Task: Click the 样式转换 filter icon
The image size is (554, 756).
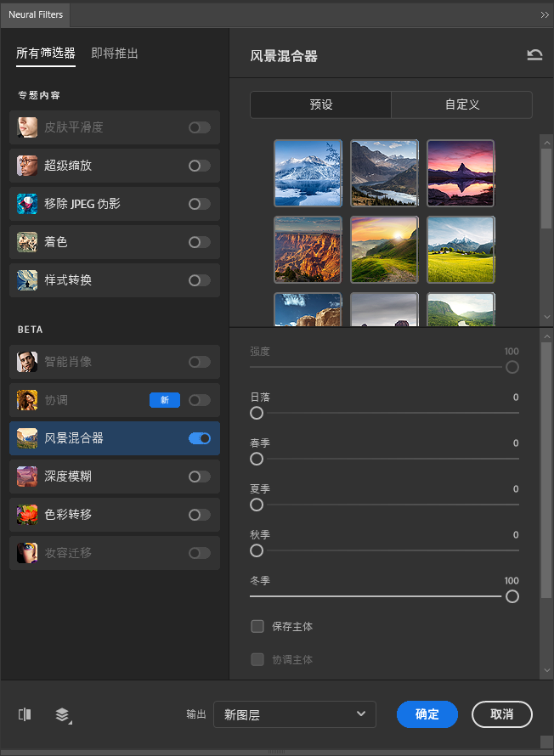Action: point(27,280)
